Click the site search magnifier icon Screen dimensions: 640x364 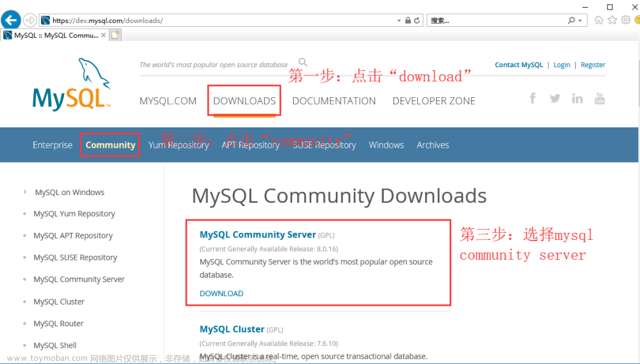[303, 62]
